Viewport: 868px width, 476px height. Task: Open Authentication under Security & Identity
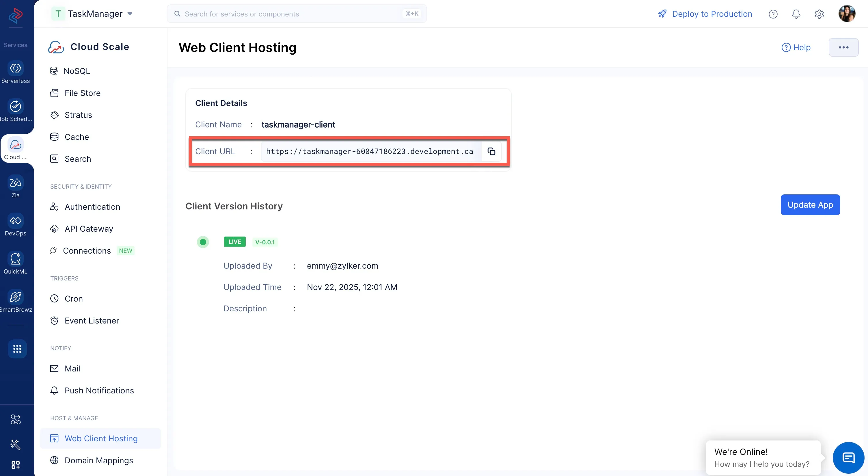[92, 207]
